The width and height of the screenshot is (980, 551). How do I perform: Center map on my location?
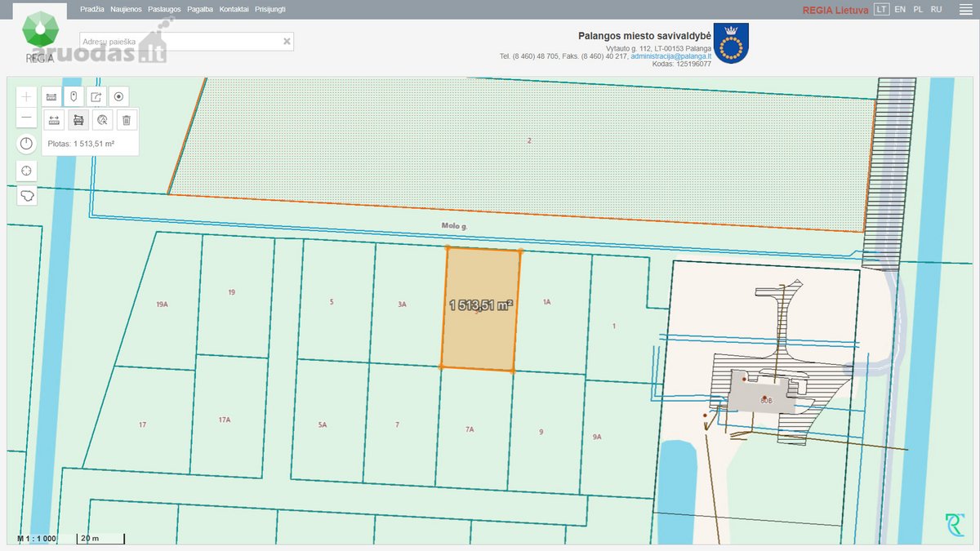27,171
